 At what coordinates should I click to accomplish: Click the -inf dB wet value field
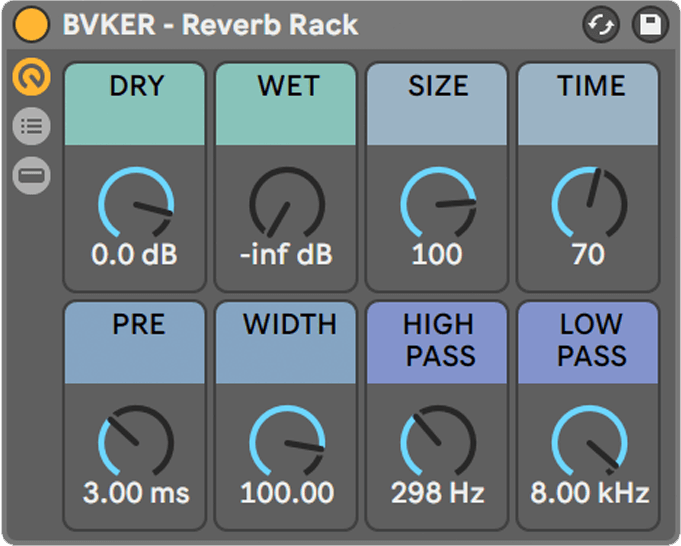click(286, 254)
